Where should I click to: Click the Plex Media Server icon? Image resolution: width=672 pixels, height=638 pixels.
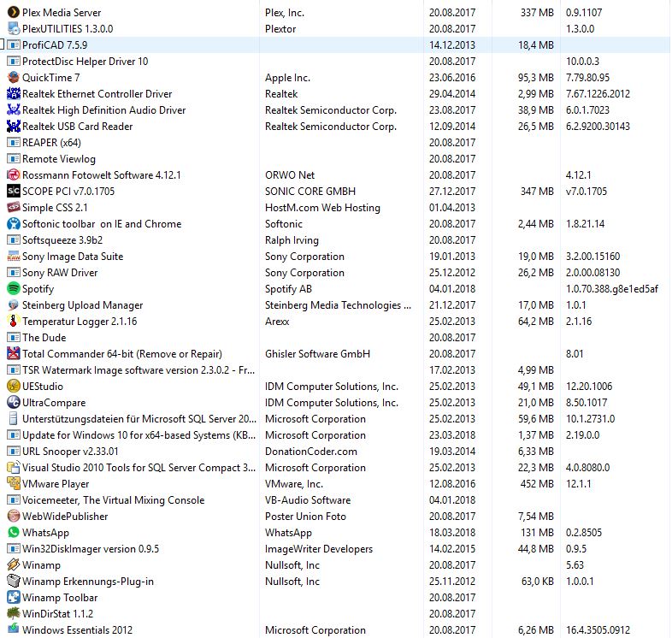tap(14, 13)
